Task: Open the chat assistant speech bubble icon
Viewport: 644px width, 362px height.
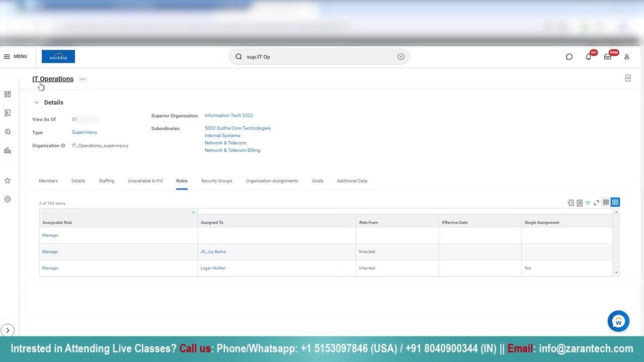Action: point(569,57)
